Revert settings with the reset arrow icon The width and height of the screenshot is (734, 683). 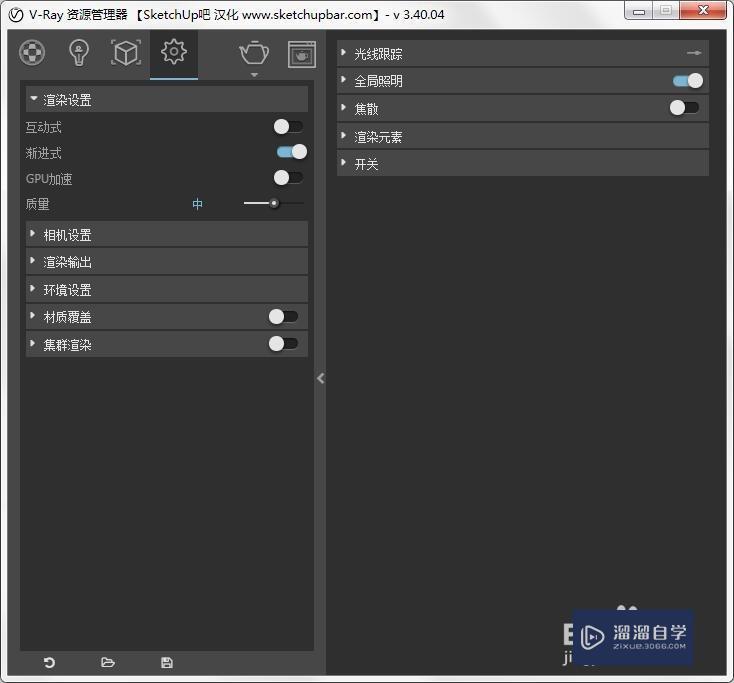(49, 662)
